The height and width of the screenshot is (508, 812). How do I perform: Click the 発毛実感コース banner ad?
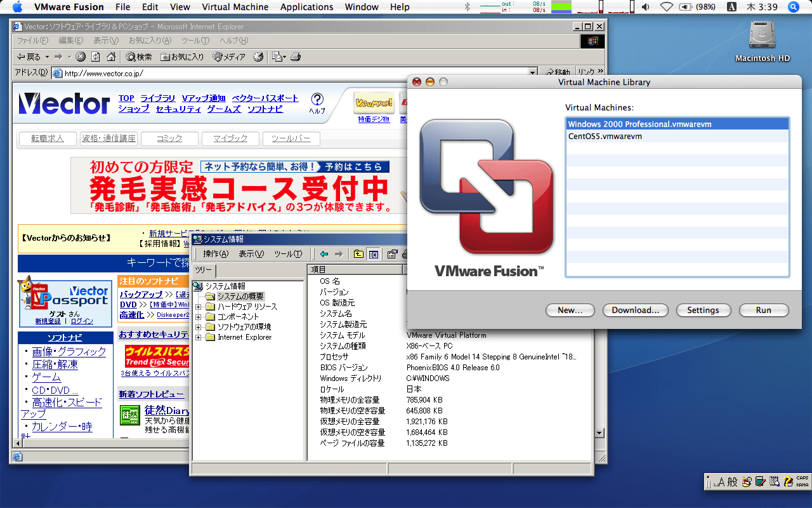coord(238,185)
